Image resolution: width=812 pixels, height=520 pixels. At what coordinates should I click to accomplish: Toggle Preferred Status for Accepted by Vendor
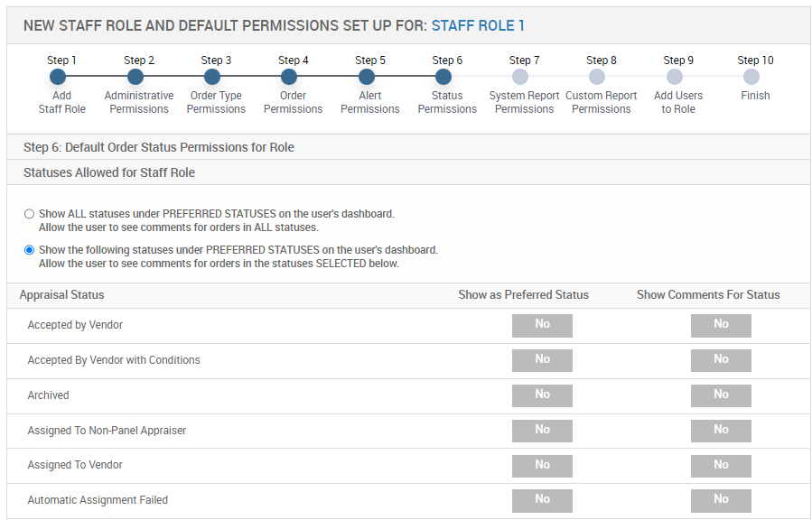(542, 325)
